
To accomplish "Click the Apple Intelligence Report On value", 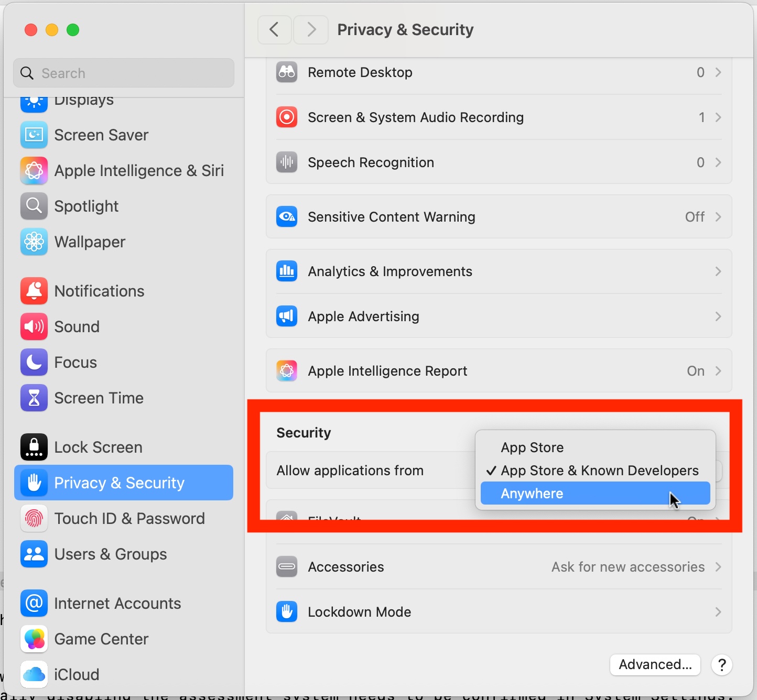I will [696, 371].
